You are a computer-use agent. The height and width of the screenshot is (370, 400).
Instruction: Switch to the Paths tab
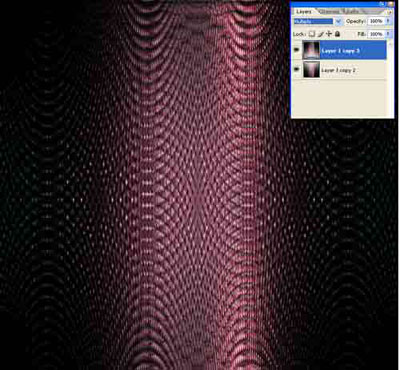point(348,11)
